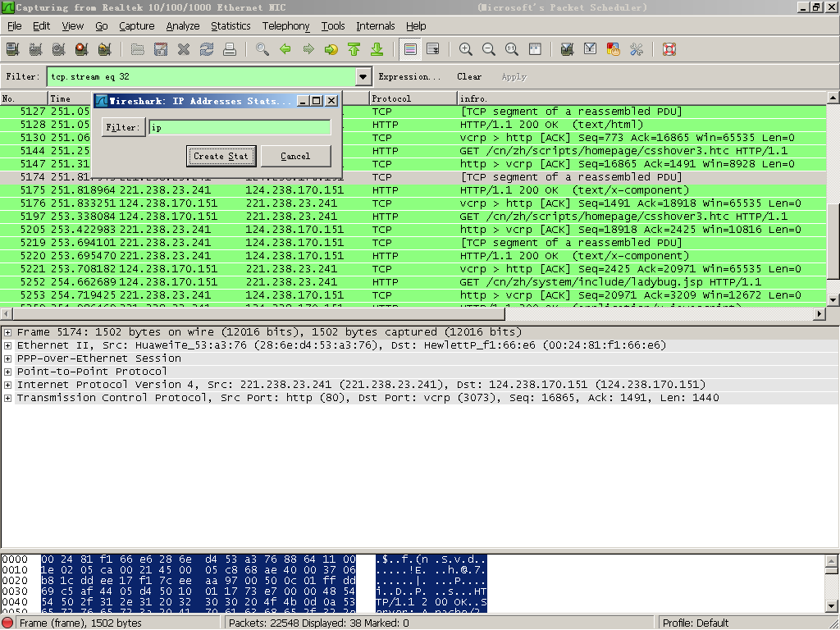
Task: Click the red capture status bar icon
Action: 8,623
